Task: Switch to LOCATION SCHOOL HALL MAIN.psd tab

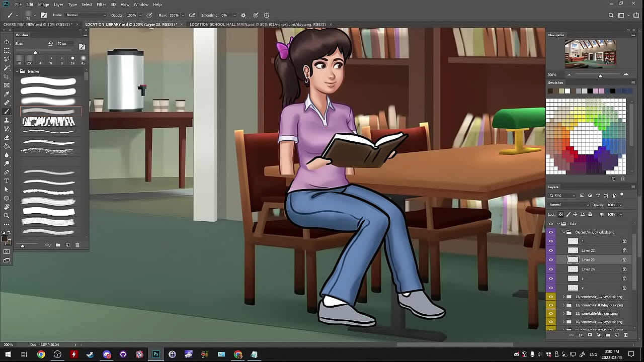Action: (x=258, y=24)
